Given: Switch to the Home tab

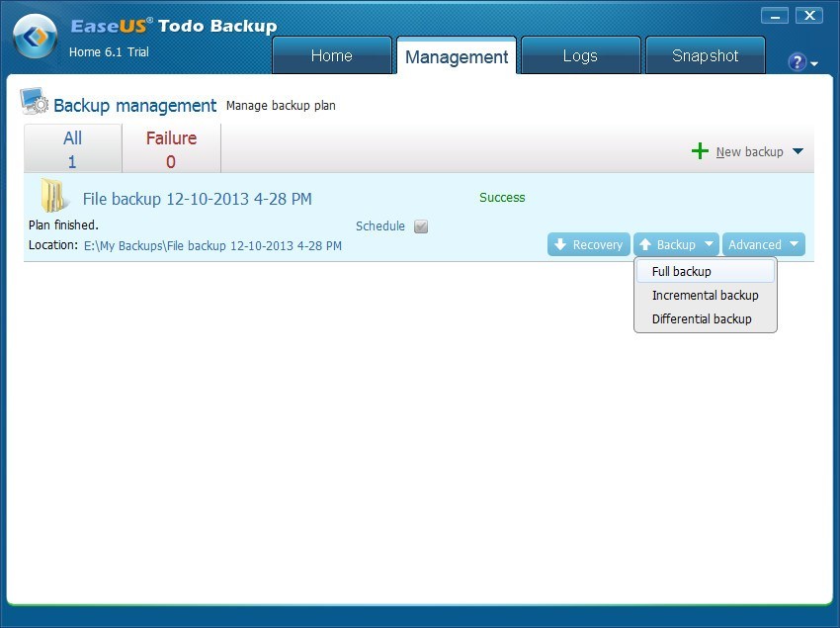Looking at the screenshot, I should tap(332, 55).
